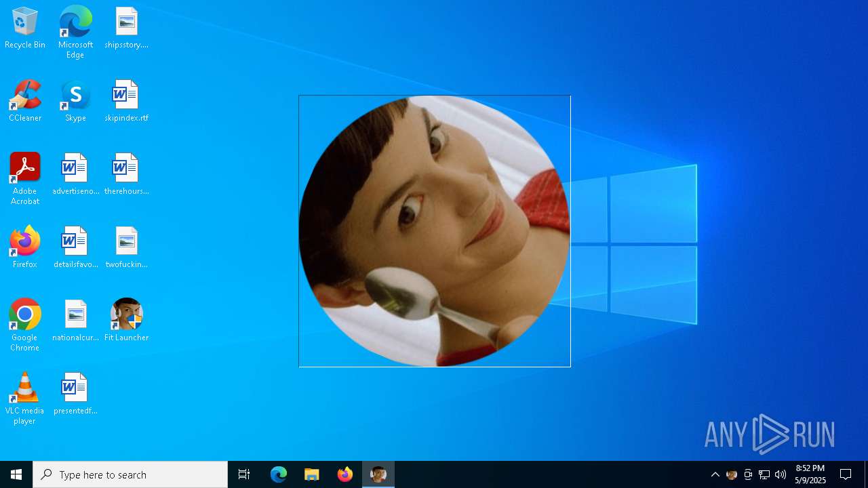
Task: Open the network status tray icon
Action: (x=764, y=474)
